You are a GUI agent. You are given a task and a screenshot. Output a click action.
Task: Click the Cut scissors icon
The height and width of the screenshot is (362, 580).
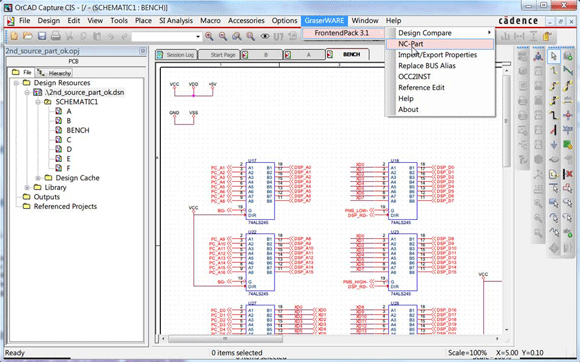(70, 36)
